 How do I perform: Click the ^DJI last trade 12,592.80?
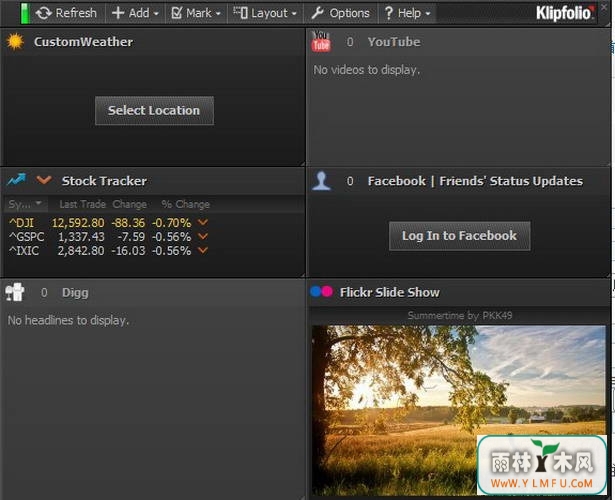(x=78, y=223)
